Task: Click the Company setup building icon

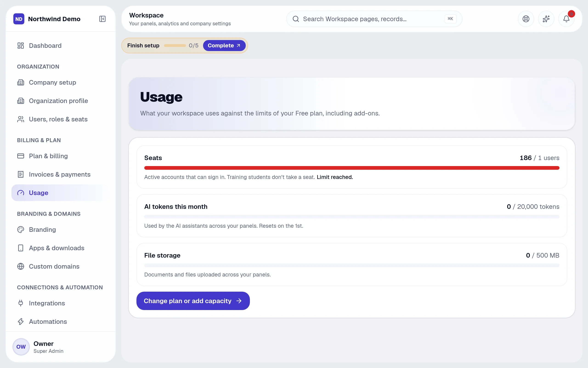Action: click(x=21, y=83)
